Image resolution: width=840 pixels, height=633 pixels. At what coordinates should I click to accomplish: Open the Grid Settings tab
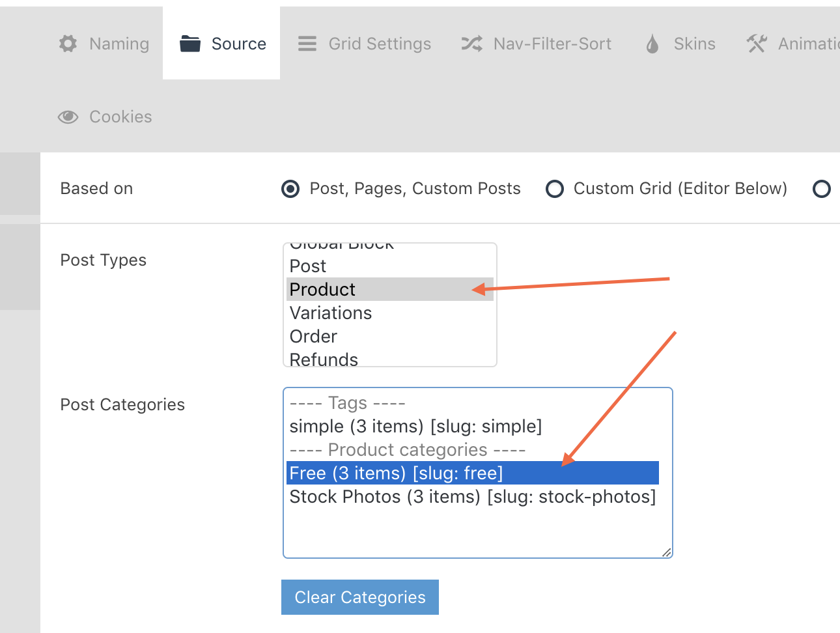coord(380,44)
